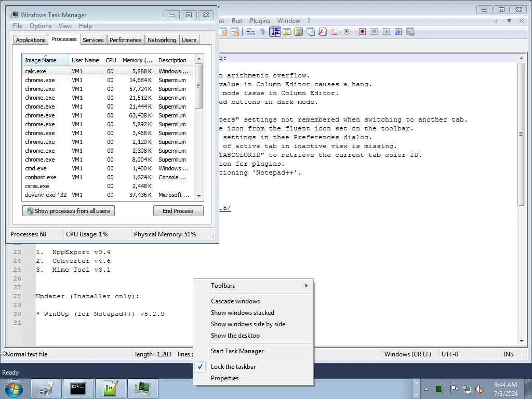Open the Function List toolbar icon
Image resolution: width=532 pixels, height=399 pixels.
(323, 32)
